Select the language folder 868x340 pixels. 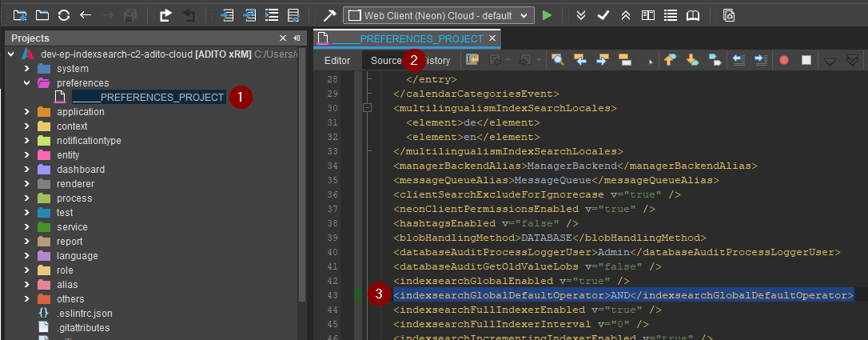click(77, 256)
